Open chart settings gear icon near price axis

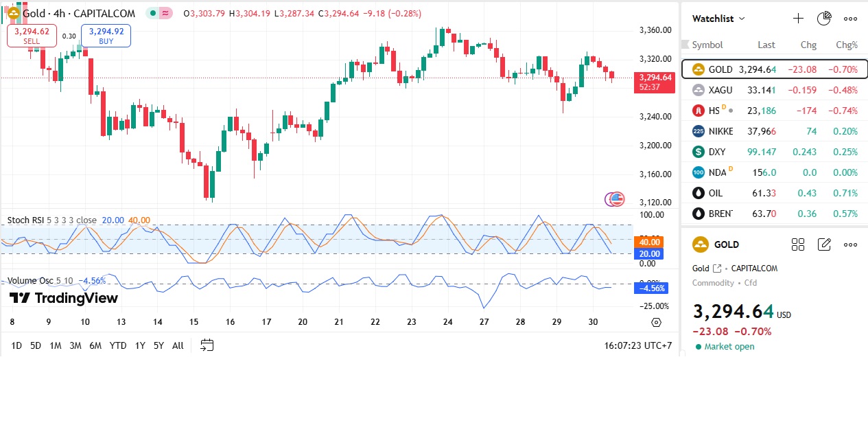[x=656, y=322]
